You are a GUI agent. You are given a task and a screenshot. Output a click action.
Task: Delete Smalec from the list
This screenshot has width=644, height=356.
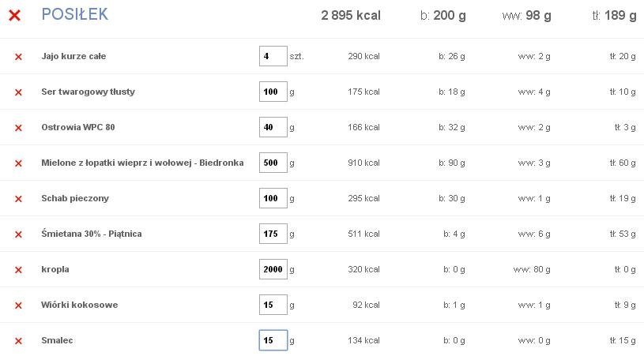pyautogui.click(x=18, y=341)
